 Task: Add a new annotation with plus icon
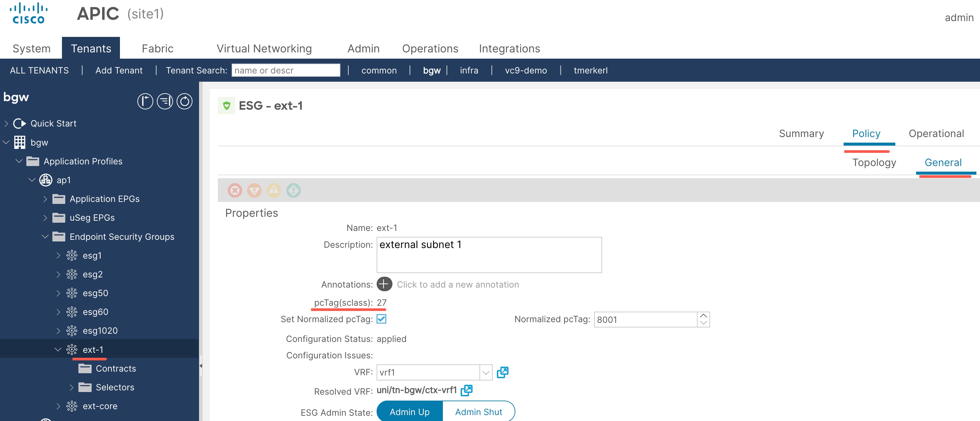click(384, 284)
